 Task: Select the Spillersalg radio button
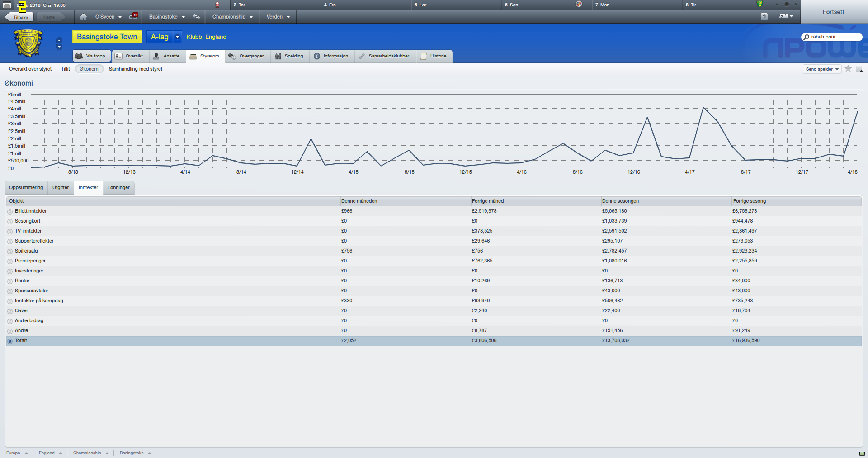(x=10, y=251)
